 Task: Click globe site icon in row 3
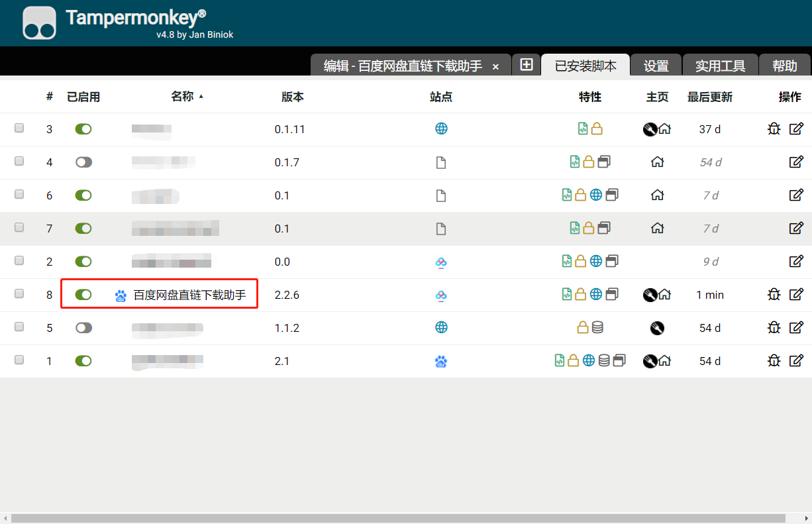click(441, 129)
